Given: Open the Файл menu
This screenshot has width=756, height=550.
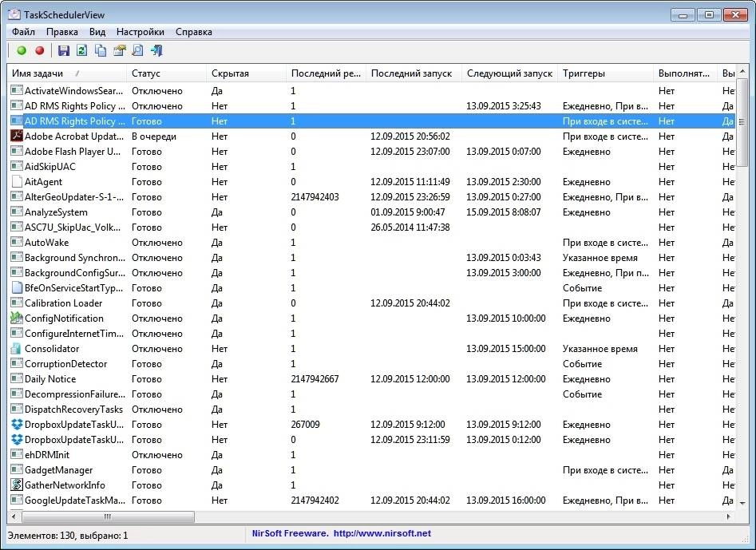Looking at the screenshot, I should pos(23,32).
